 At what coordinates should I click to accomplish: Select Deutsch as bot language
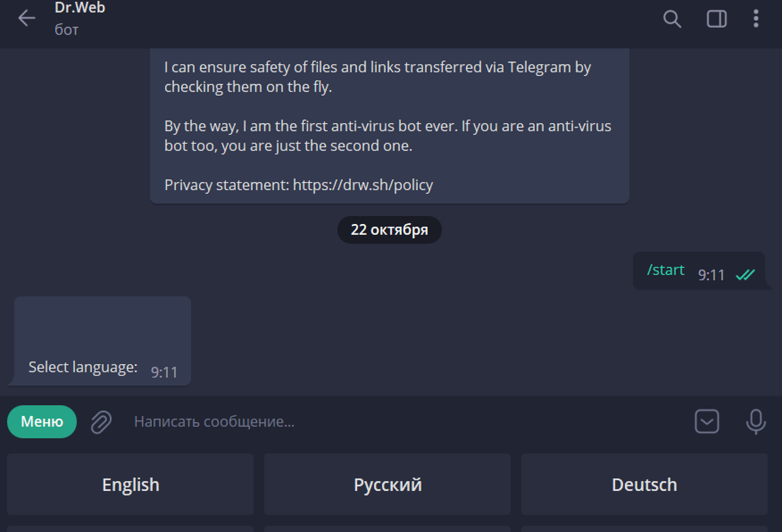tap(644, 484)
